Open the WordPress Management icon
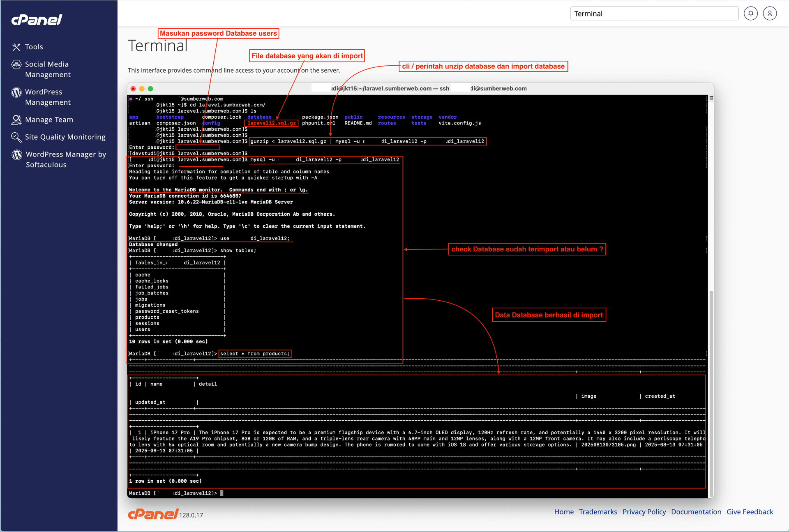 (16, 92)
